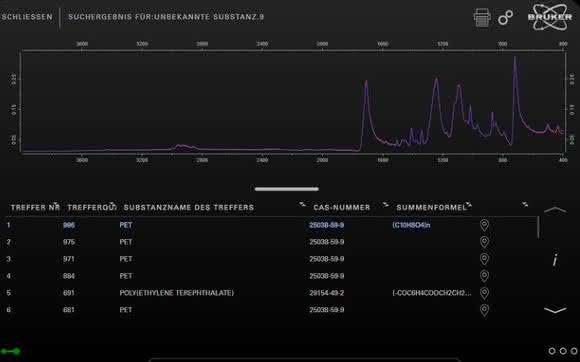Click the spectrum plot area
Screen dimensions: 580x362
(x=293, y=102)
